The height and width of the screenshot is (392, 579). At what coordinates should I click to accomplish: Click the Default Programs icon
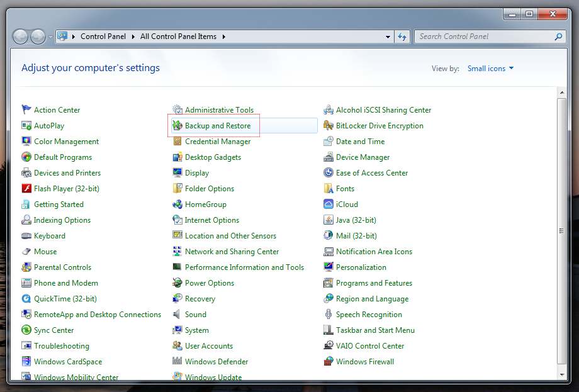26,157
